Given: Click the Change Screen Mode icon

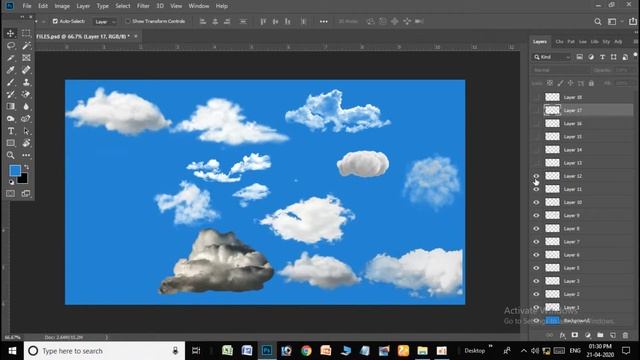Looking at the screenshot, I should [x=26, y=193].
